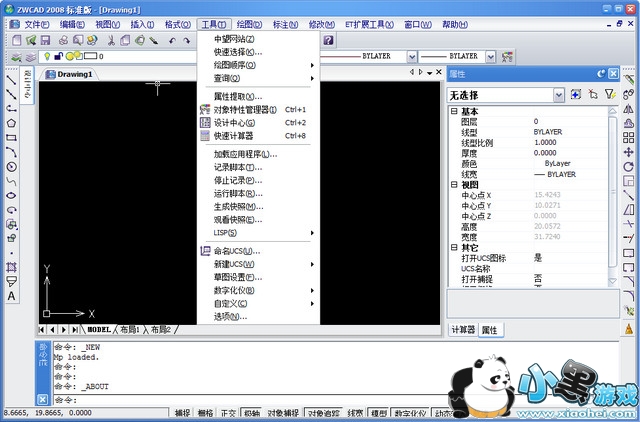Select the Text 'A' tool
The width and height of the screenshot is (640, 422).
(x=11, y=296)
